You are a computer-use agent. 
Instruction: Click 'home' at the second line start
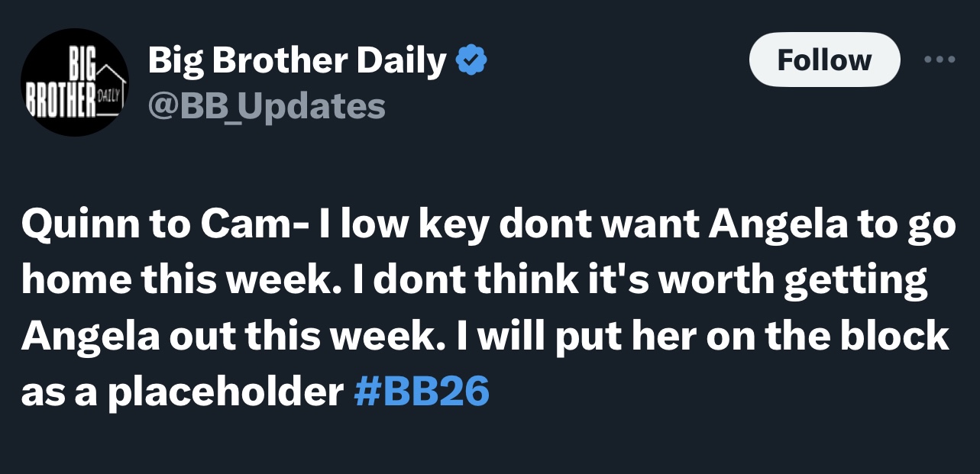71,282
